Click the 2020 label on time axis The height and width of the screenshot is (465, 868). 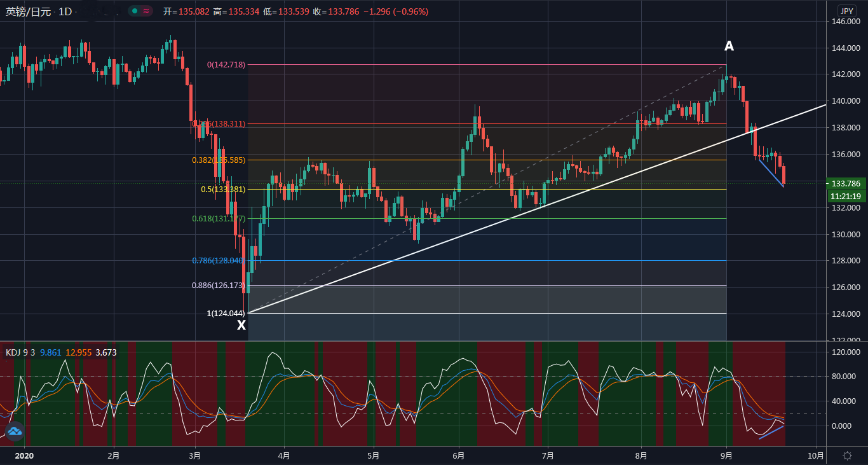coord(24,455)
